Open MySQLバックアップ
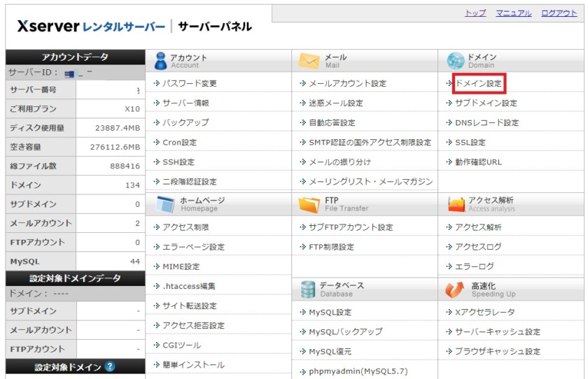 (346, 331)
